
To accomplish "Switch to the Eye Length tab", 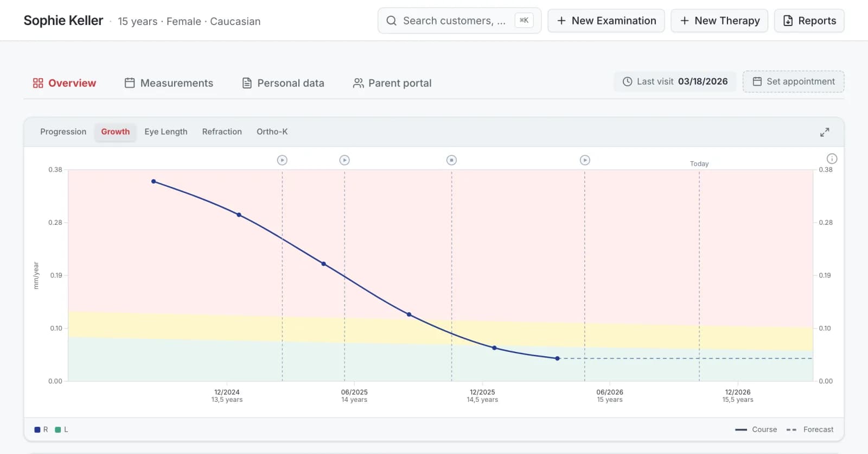I will [166, 131].
